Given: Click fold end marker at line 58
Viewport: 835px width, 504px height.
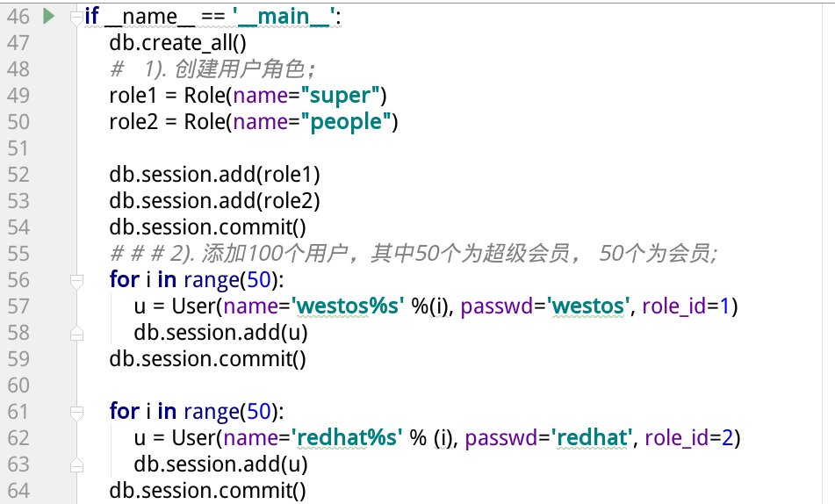Looking at the screenshot, I should tap(76, 333).
